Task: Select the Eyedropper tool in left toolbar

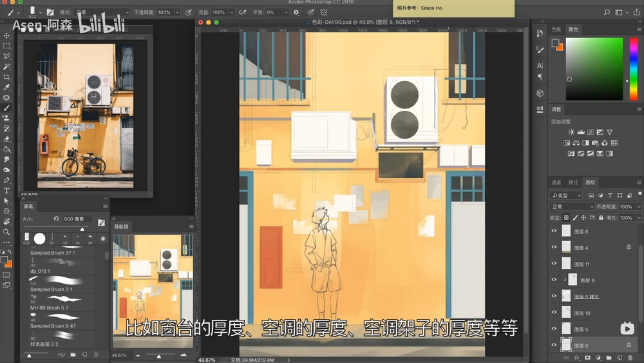Action: 6,88
